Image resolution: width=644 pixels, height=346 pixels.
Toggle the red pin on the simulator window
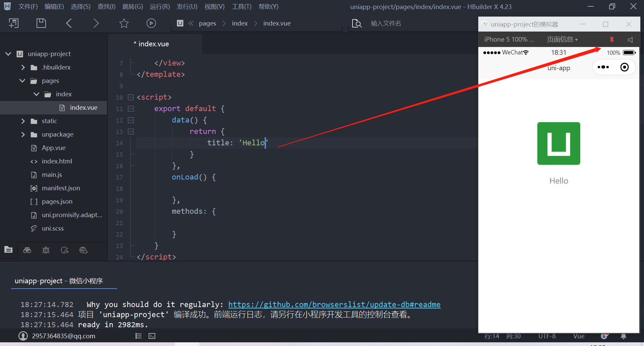(x=612, y=39)
